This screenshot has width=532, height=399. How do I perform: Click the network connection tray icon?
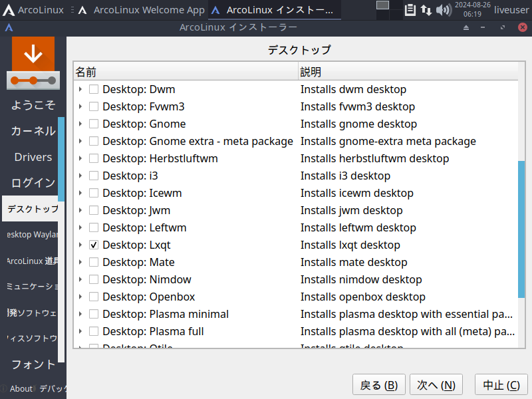pyautogui.click(x=426, y=10)
